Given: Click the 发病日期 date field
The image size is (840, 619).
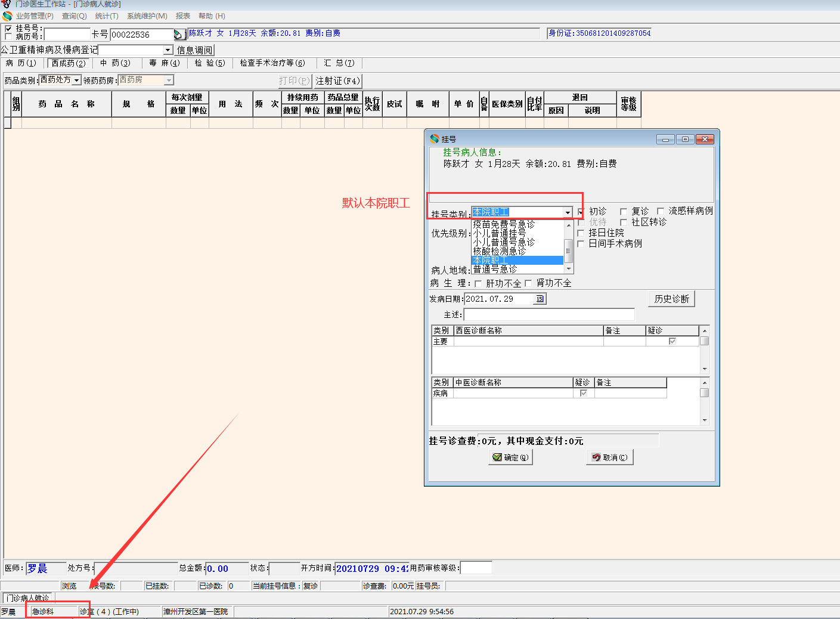Looking at the screenshot, I should coord(500,299).
